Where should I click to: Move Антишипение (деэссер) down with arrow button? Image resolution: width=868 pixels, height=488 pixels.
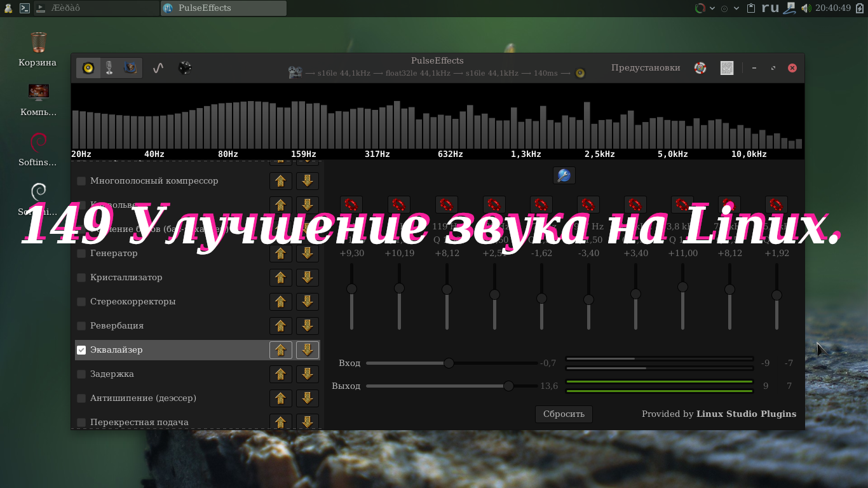coord(308,398)
